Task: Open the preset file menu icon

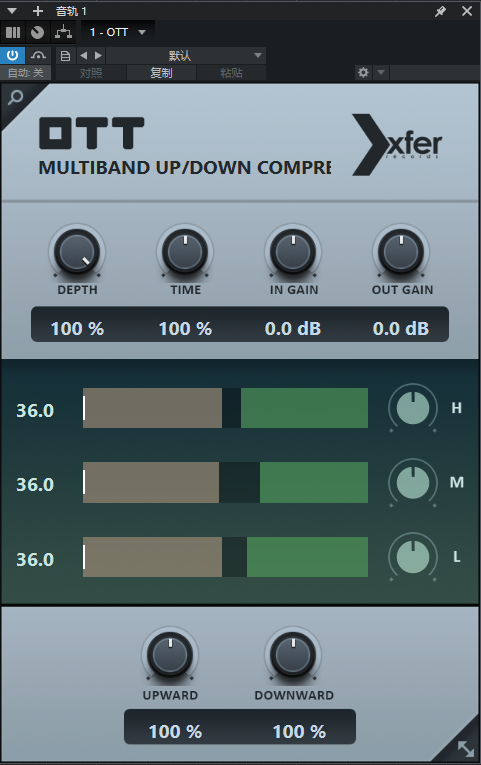Action: (65, 56)
